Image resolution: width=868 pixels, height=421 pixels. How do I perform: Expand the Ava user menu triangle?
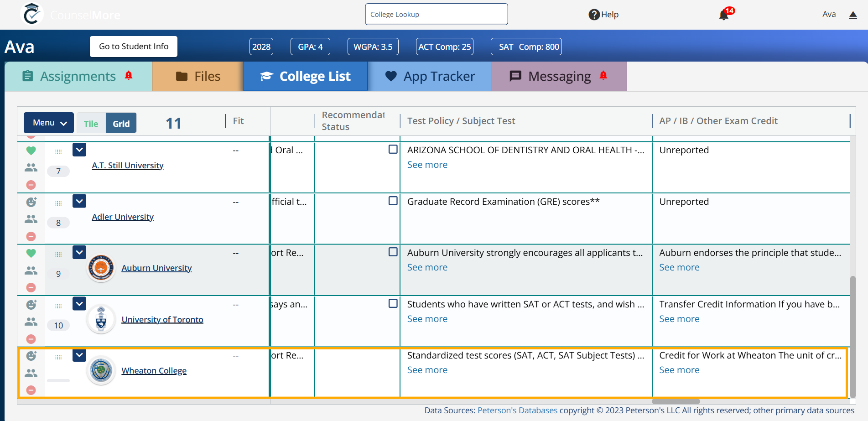point(853,15)
